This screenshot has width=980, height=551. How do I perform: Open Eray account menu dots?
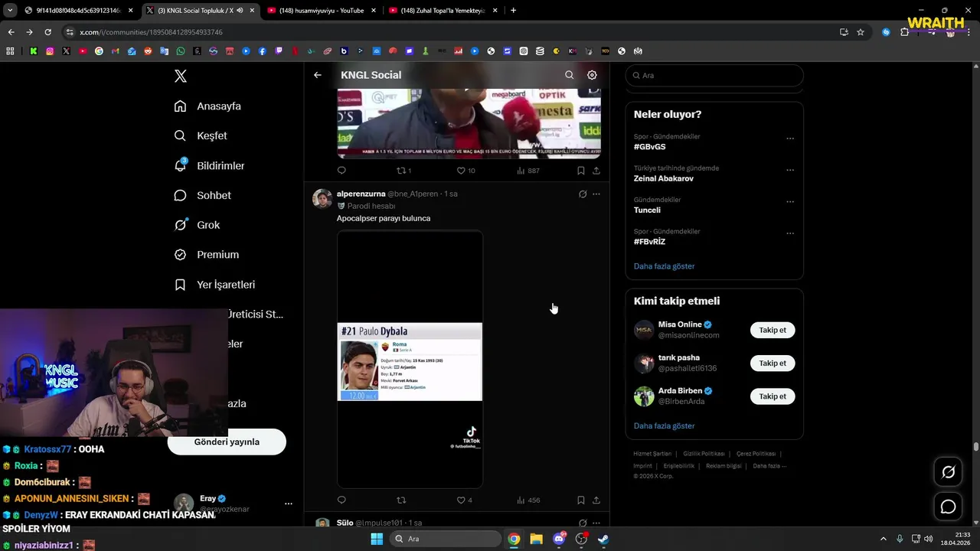pos(289,504)
